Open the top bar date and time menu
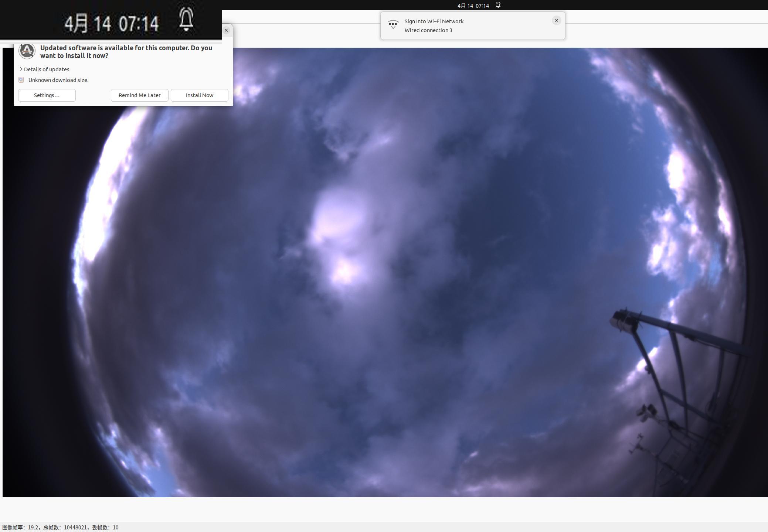This screenshot has width=768, height=532. (x=473, y=6)
